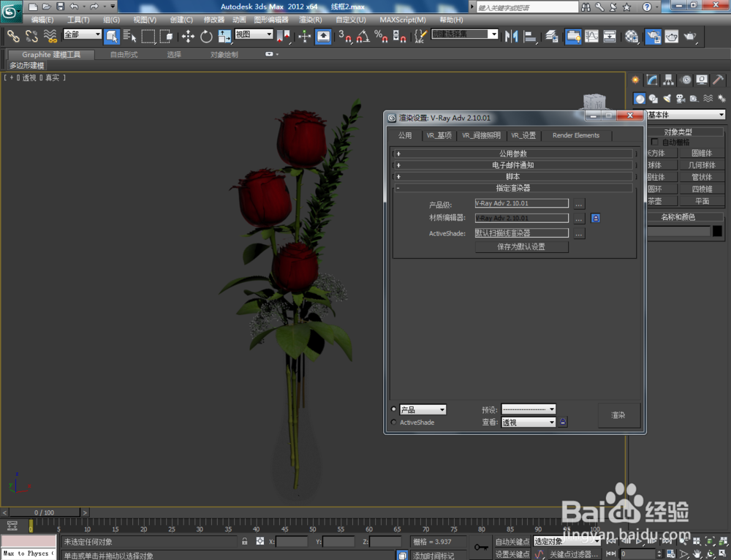Toggle the 3D Snaps icon
Image resolution: width=731 pixels, height=560 pixels.
tap(345, 36)
